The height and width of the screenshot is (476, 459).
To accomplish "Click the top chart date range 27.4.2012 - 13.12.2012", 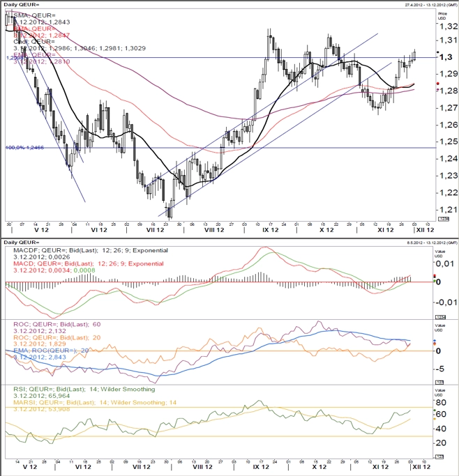I will click(x=431, y=5).
